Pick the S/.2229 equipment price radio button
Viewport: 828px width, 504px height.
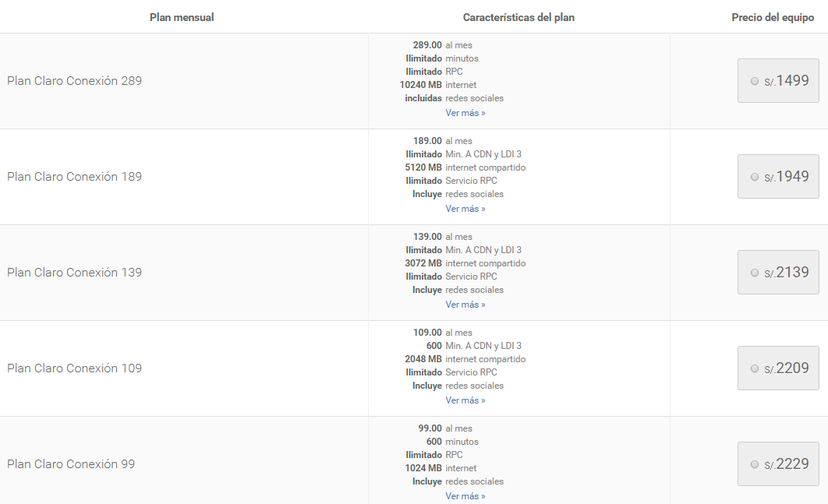tap(754, 464)
